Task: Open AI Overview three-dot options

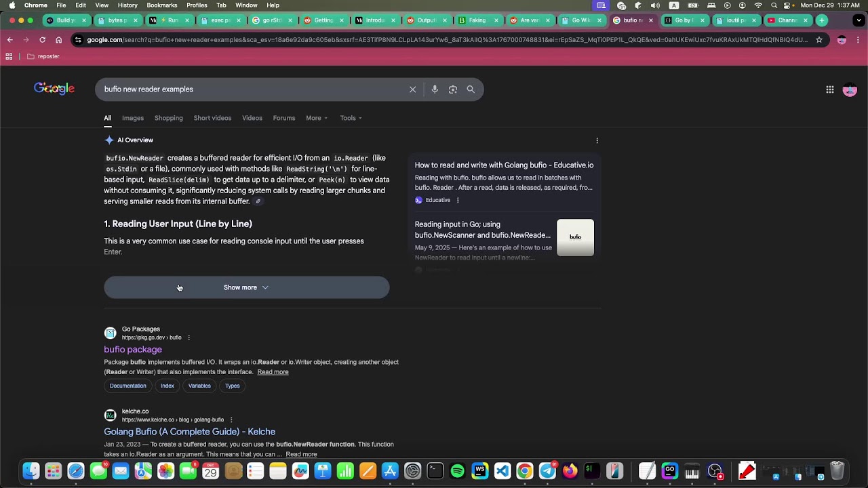Action: (597, 140)
